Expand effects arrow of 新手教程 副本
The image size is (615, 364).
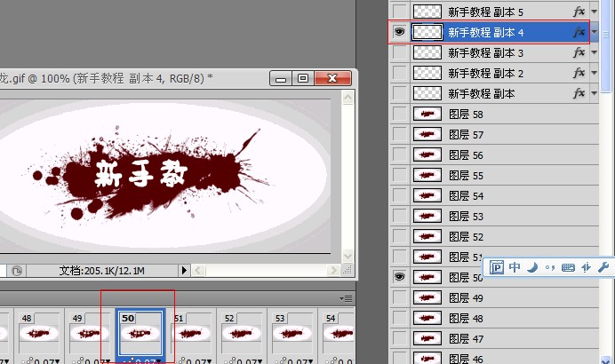(594, 93)
